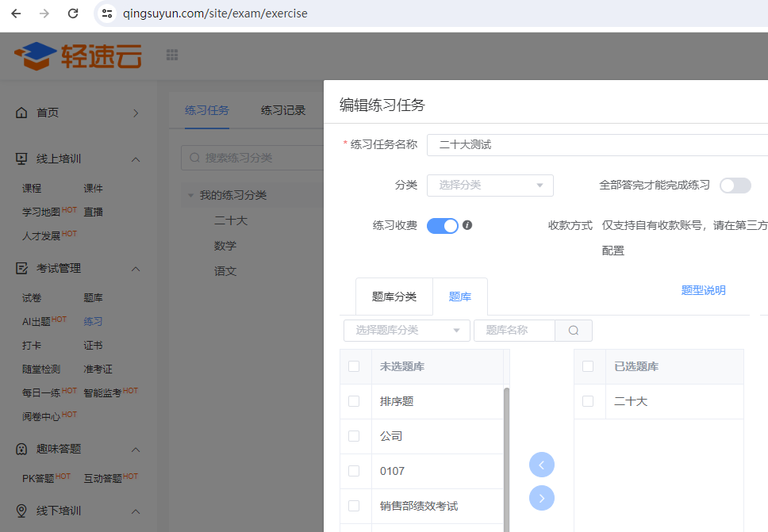Click the left arrow transfer button
Screen dimensions: 768x532
(x=542, y=465)
